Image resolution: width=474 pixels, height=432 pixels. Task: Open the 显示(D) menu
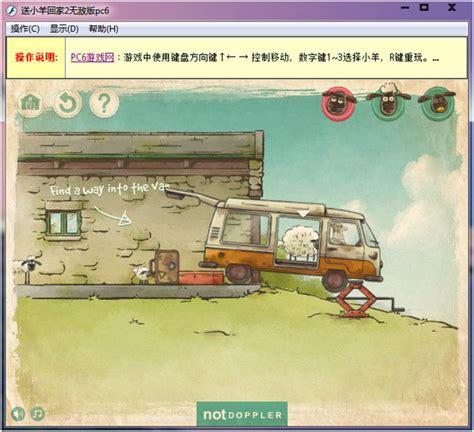tap(64, 29)
